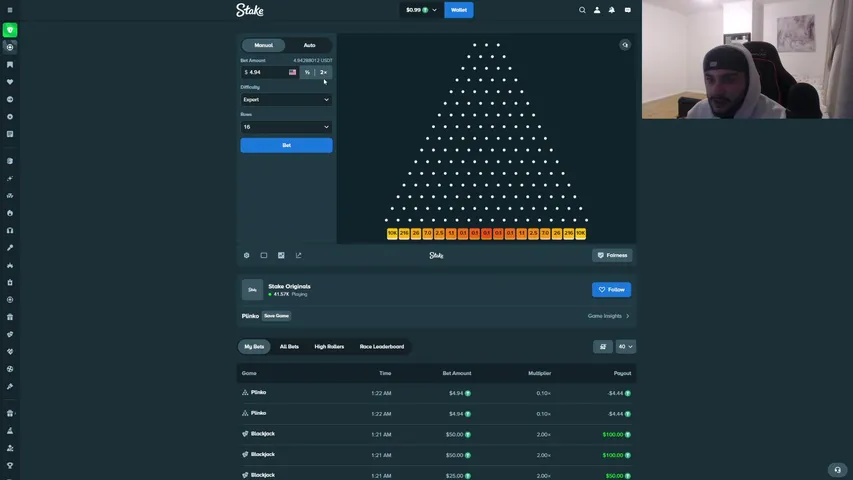Open the hamburger menu in the sidebar
This screenshot has width=853, height=480.
click(x=10, y=10)
